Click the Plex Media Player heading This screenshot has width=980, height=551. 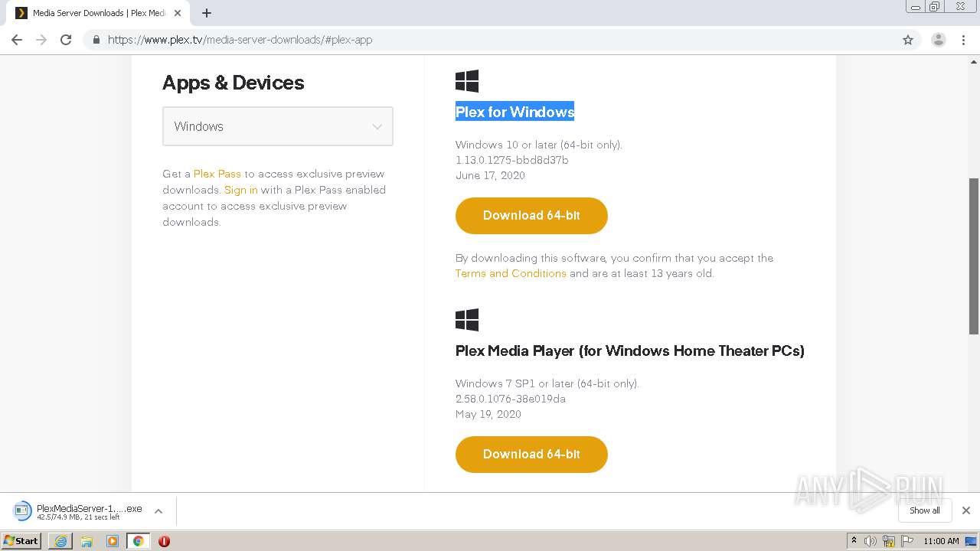coord(630,350)
